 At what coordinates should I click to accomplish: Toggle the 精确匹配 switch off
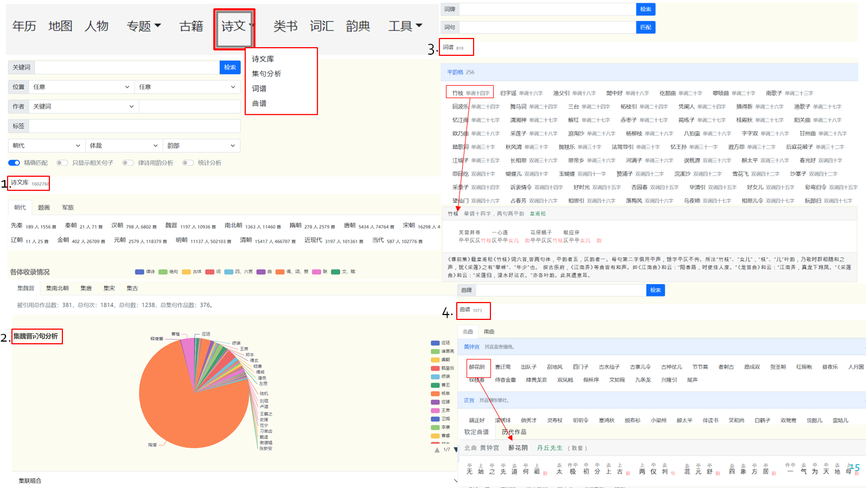pyautogui.click(x=14, y=163)
